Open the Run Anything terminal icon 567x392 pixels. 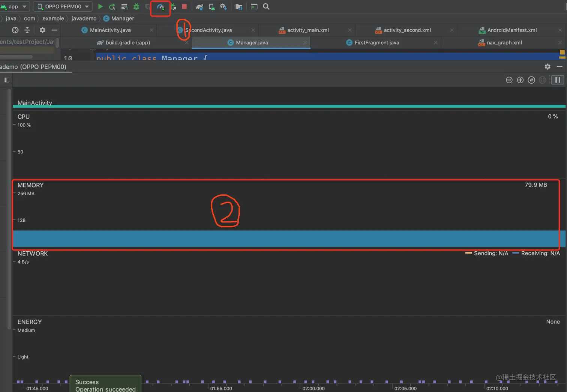(254, 6)
